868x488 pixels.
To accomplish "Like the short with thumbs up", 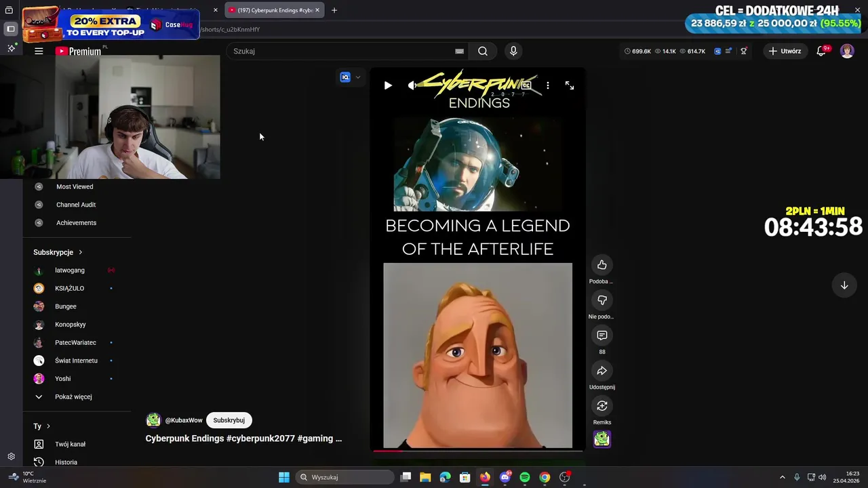I will pyautogui.click(x=601, y=265).
